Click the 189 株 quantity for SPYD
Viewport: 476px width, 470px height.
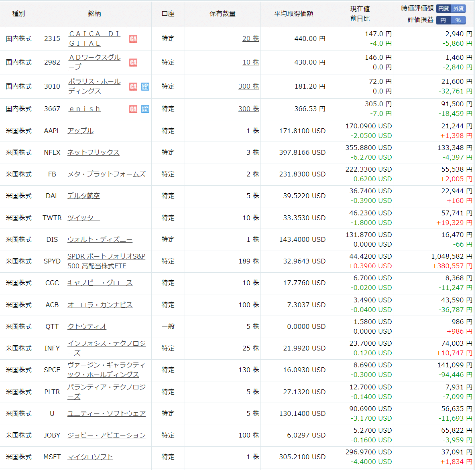[x=248, y=261]
